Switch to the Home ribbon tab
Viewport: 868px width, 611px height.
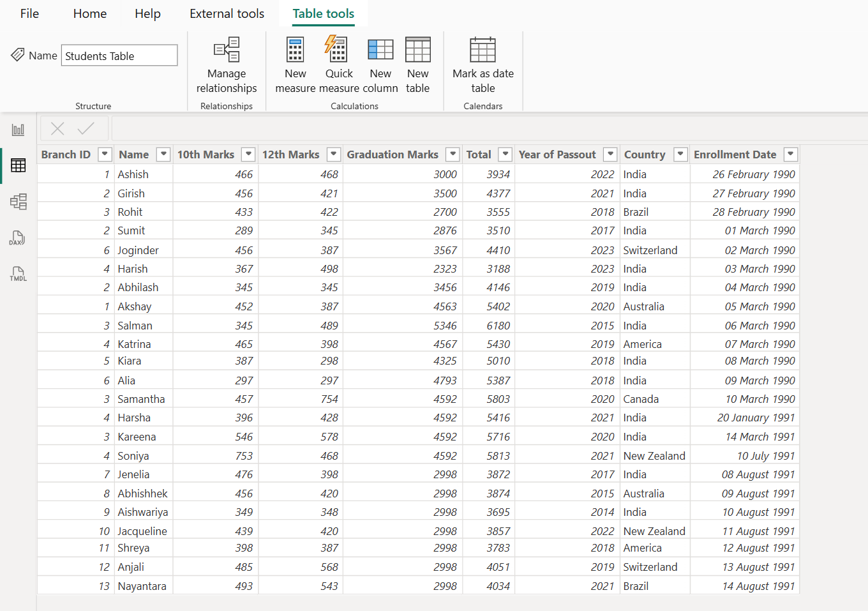tap(89, 13)
